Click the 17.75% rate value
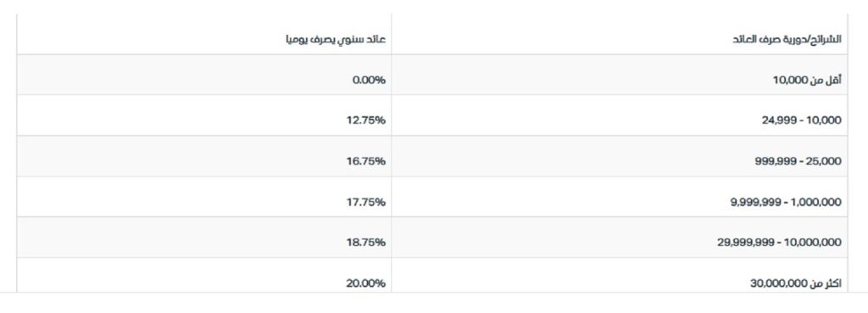The image size is (868, 313). [x=366, y=202]
